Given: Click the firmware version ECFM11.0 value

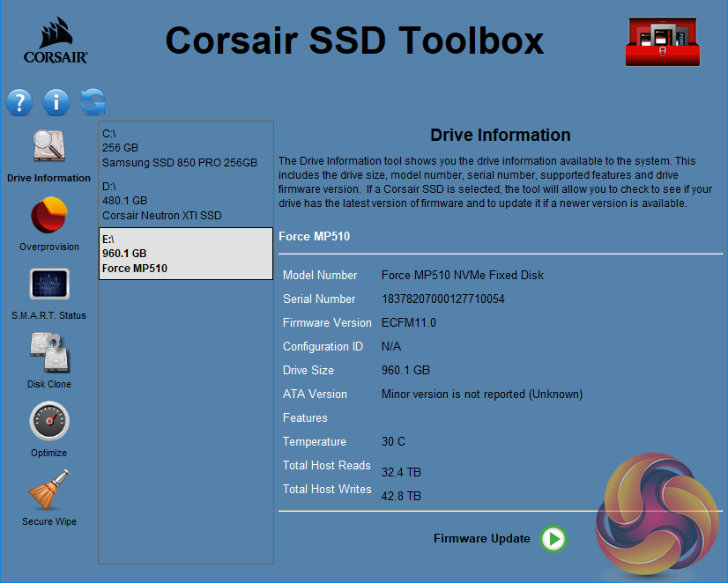Looking at the screenshot, I should [408, 323].
